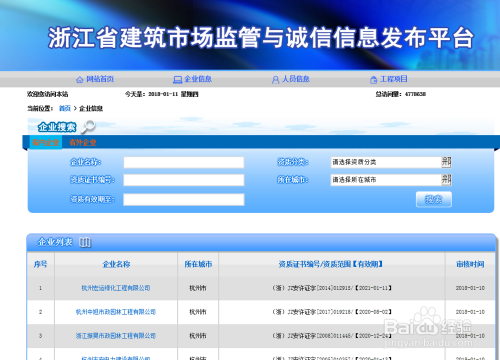Open the company name link in row 2
This screenshot has width=500, height=360.
tap(116, 312)
